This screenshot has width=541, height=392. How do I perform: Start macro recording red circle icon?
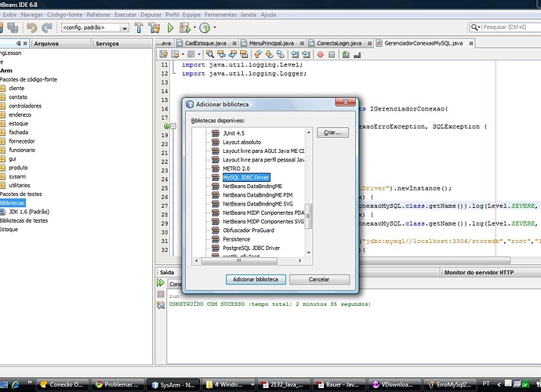(320, 55)
